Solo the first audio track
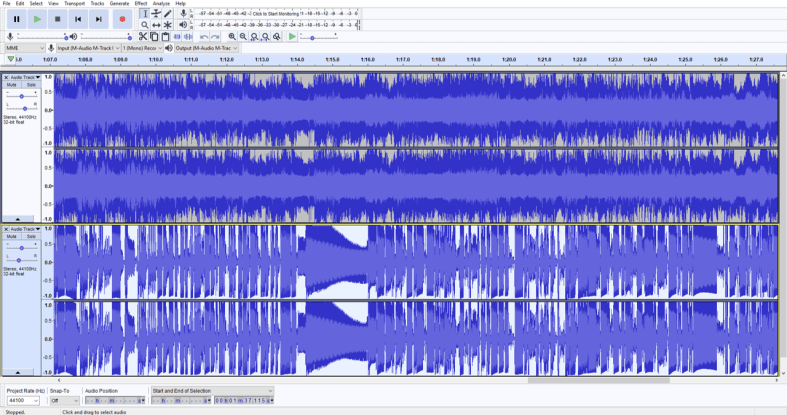The height and width of the screenshot is (415, 787). tap(31, 85)
